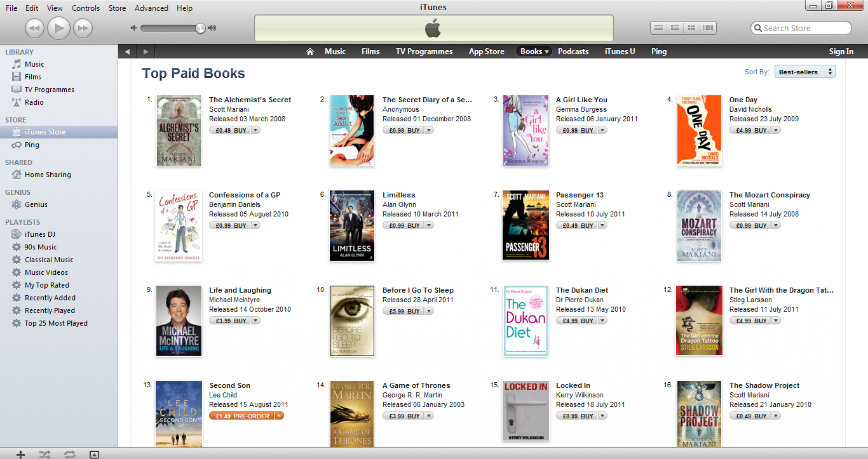Image resolution: width=868 pixels, height=459 pixels.
Task: Click the Play button in playback controls
Action: [x=58, y=28]
